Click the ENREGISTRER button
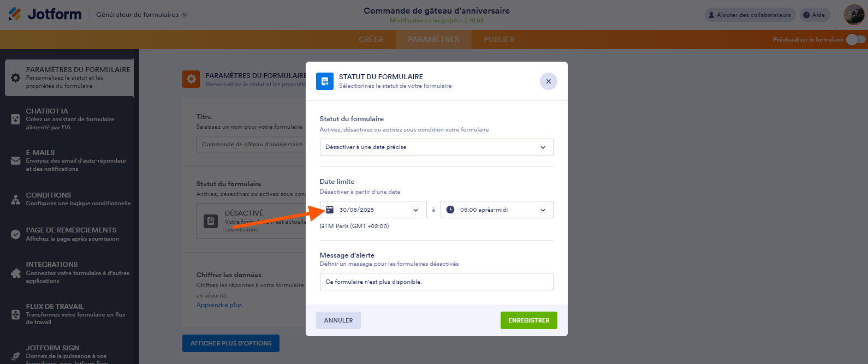The height and width of the screenshot is (364, 868). pos(528,320)
